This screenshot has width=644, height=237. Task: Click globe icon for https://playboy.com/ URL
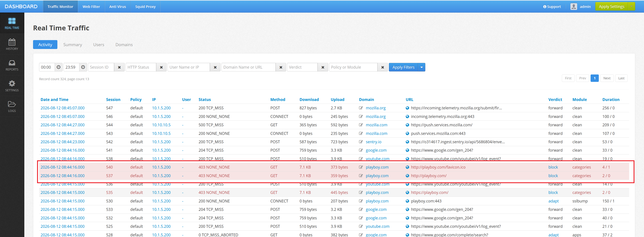(x=407, y=193)
